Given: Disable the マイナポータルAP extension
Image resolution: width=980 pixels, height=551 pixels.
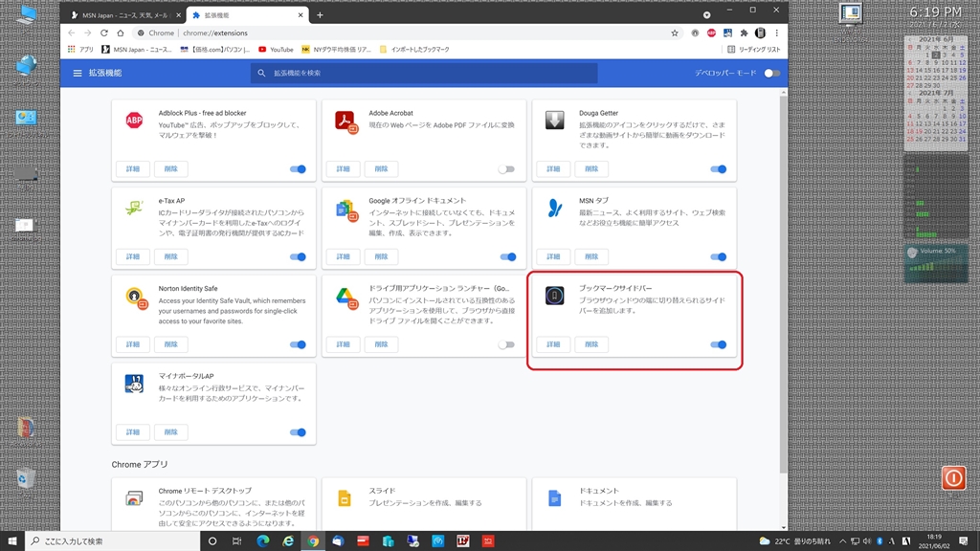Looking at the screenshot, I should point(298,432).
